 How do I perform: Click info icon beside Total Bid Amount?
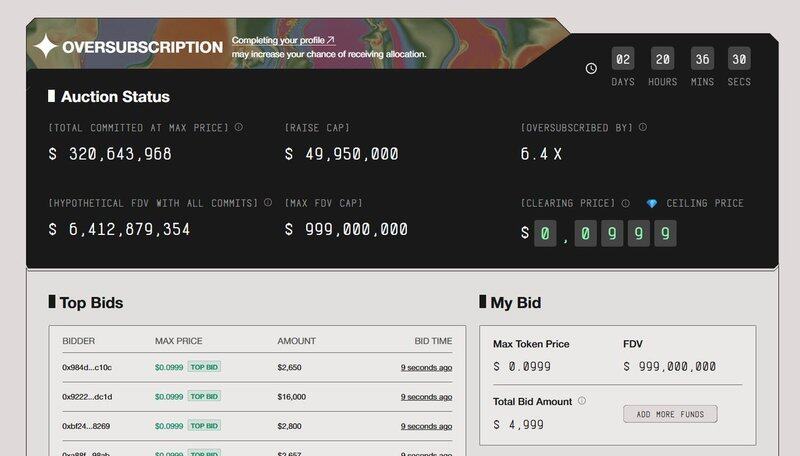point(582,401)
